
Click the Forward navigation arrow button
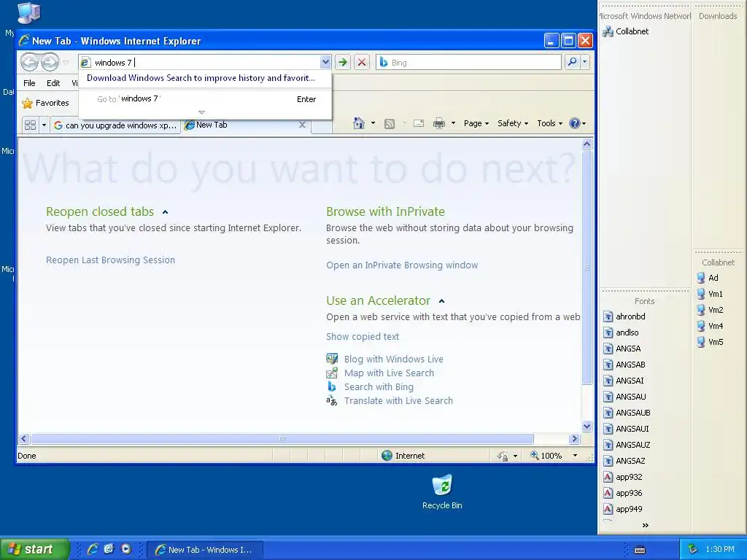[50, 63]
